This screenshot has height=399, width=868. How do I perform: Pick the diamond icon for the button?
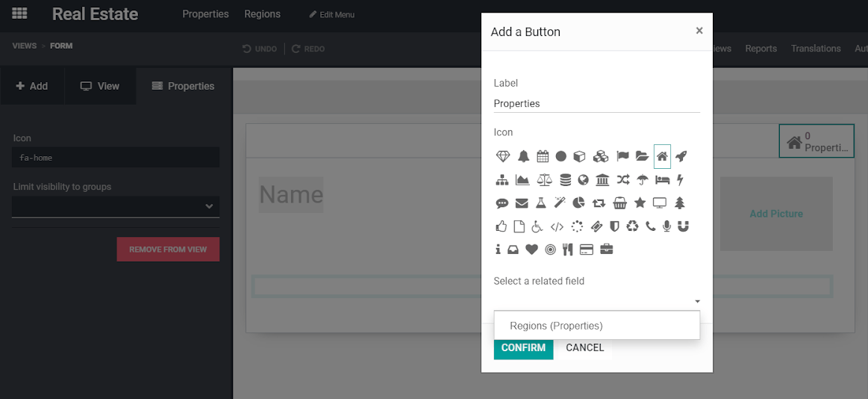click(x=503, y=156)
